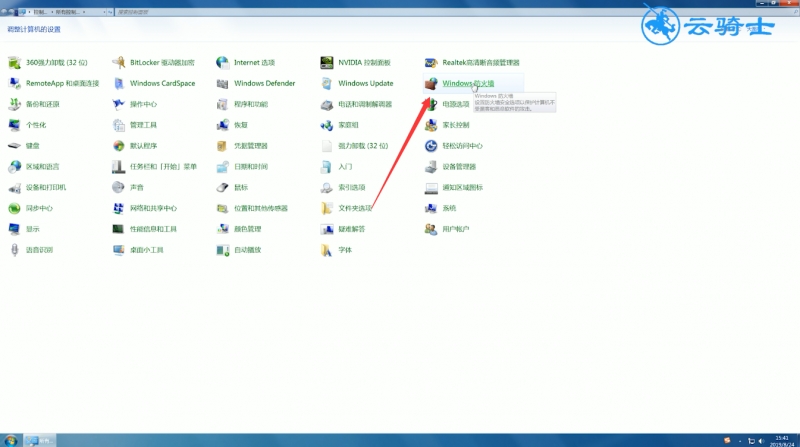Click the Windows 防火墙 firewall icon

pyautogui.click(x=431, y=83)
